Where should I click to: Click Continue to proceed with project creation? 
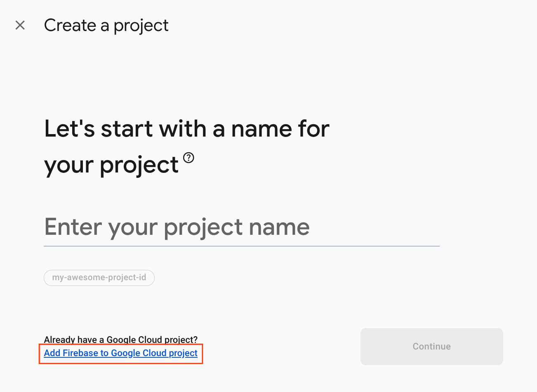coord(431,347)
